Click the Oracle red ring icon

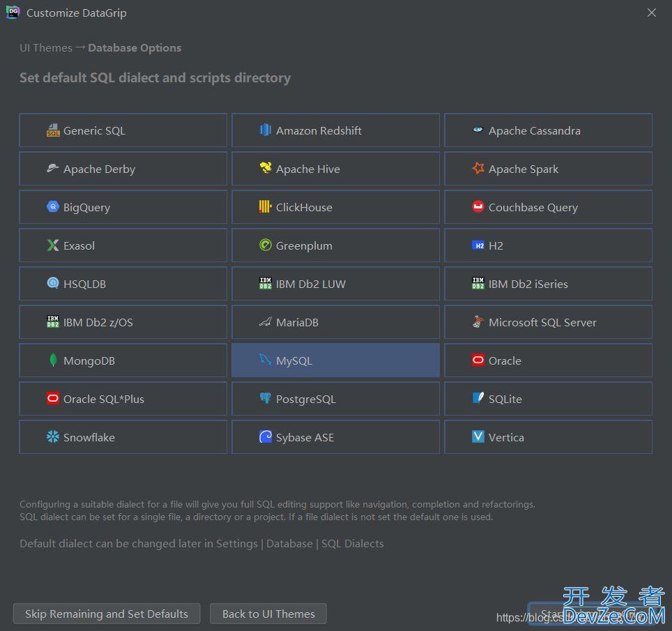(478, 360)
